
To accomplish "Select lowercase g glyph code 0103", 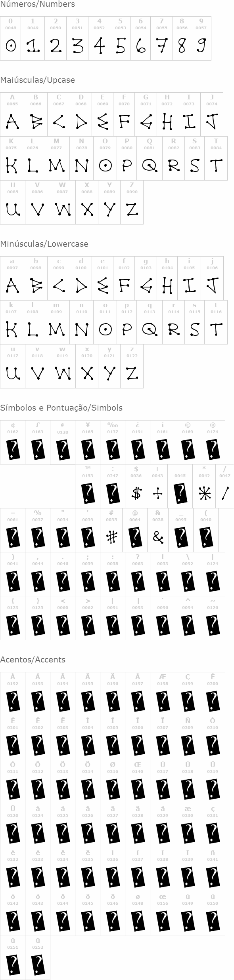I will tap(146, 278).
